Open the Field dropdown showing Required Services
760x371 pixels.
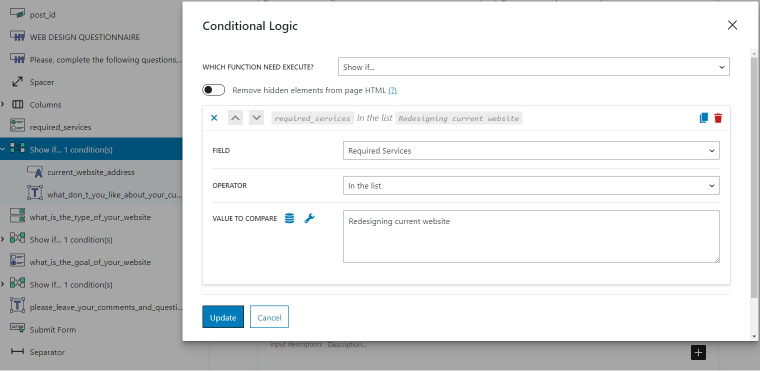531,151
